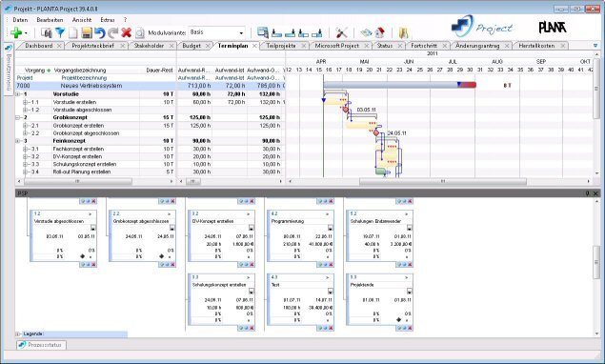Open the Daten menu
Screen dimensions: 605x364
(x=20, y=20)
